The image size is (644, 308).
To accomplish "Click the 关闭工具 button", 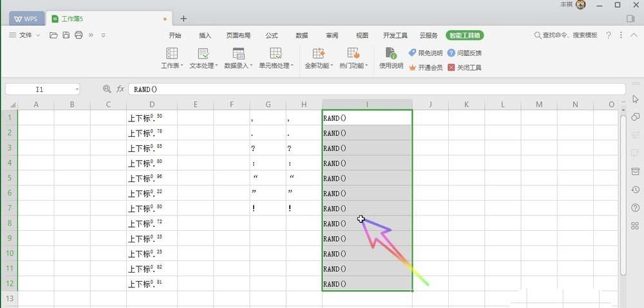I will click(x=464, y=68).
